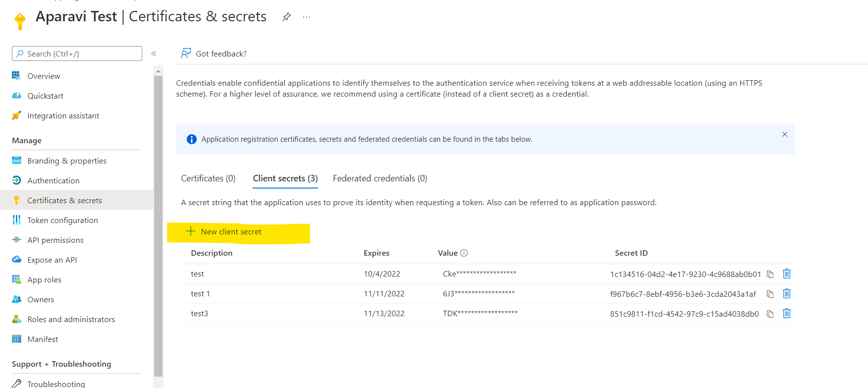Click the Quickstart cloud icon
The width and height of the screenshot is (868, 388).
click(x=16, y=96)
